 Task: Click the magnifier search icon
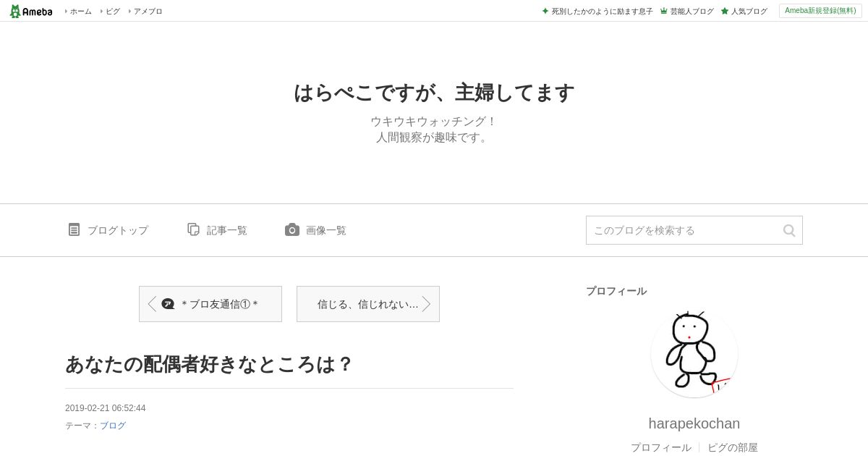789,230
